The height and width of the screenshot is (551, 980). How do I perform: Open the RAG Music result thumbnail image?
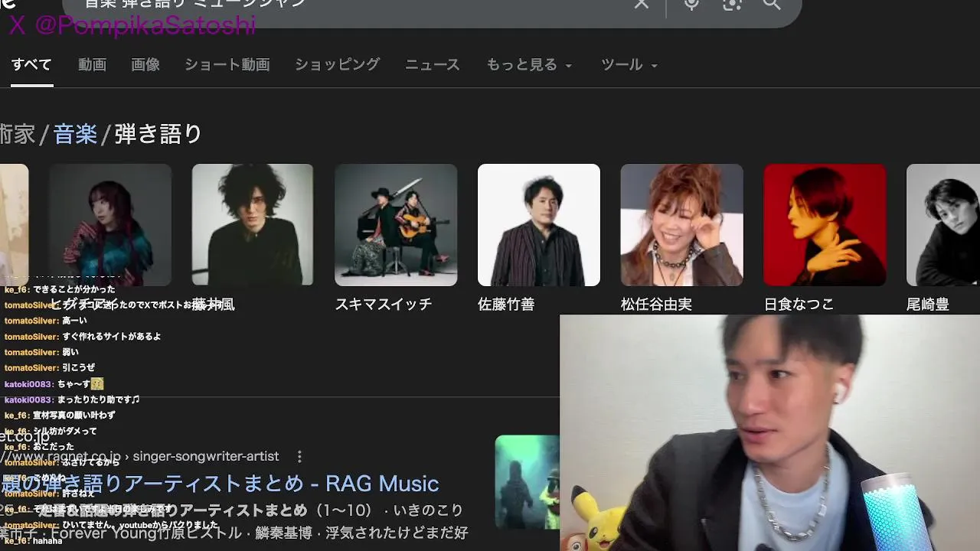tap(528, 482)
